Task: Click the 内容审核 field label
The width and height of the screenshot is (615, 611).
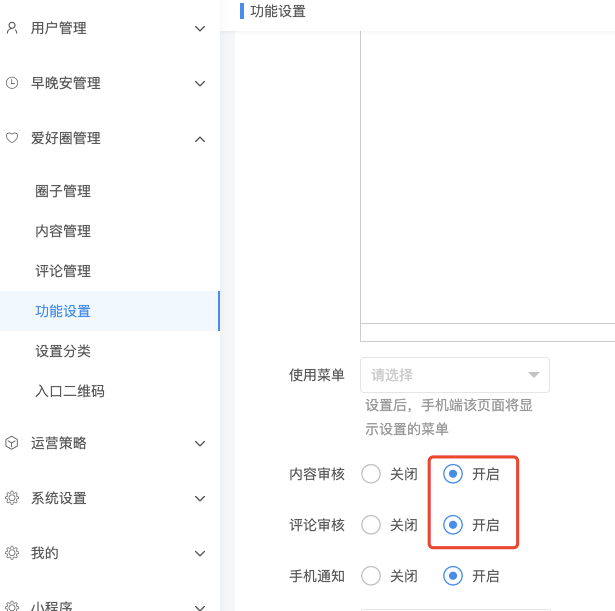Action: 317,474
